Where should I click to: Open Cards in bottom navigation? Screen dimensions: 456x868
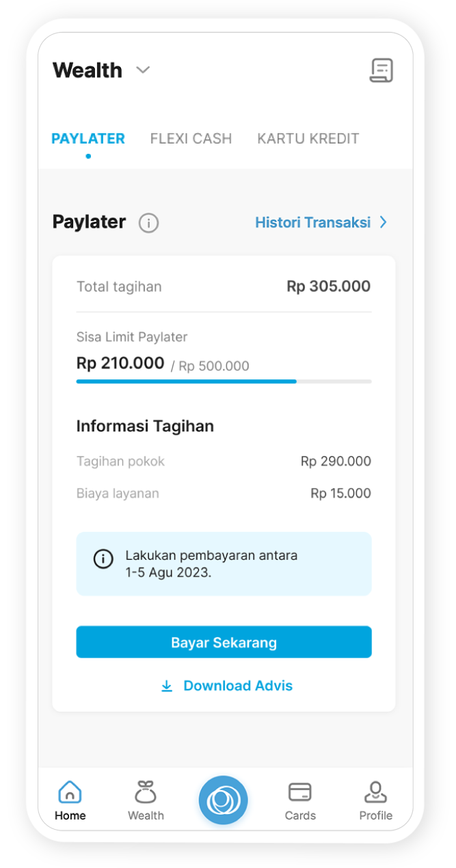(300, 801)
